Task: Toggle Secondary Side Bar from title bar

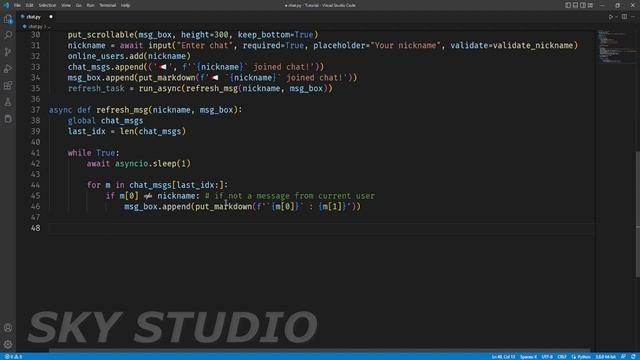Action: coord(583,5)
